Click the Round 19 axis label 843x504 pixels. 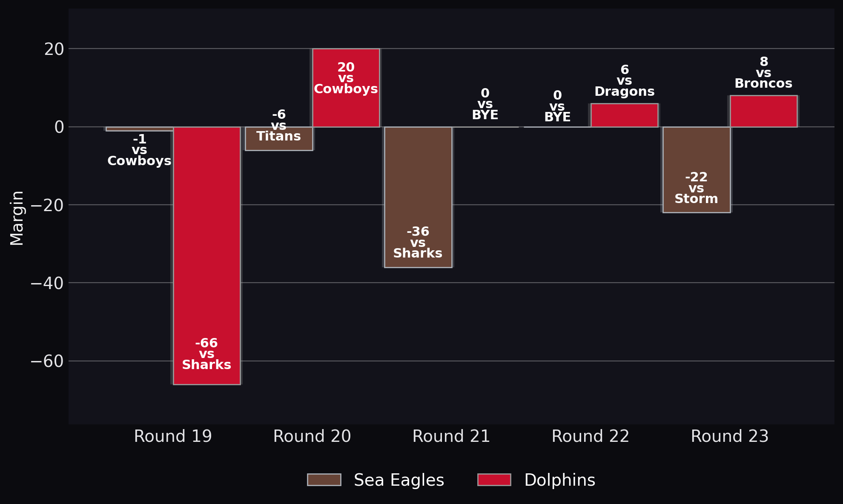click(173, 436)
